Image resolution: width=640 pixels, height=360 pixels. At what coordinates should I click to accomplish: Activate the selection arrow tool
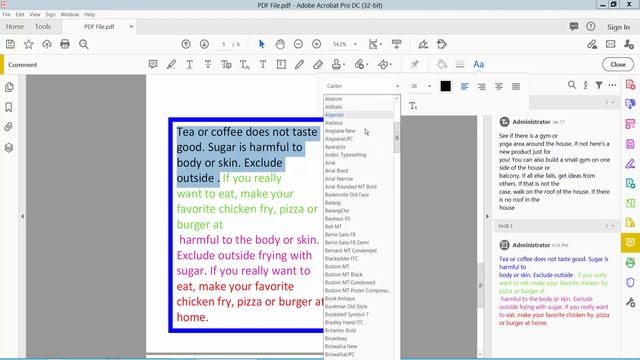[262, 44]
